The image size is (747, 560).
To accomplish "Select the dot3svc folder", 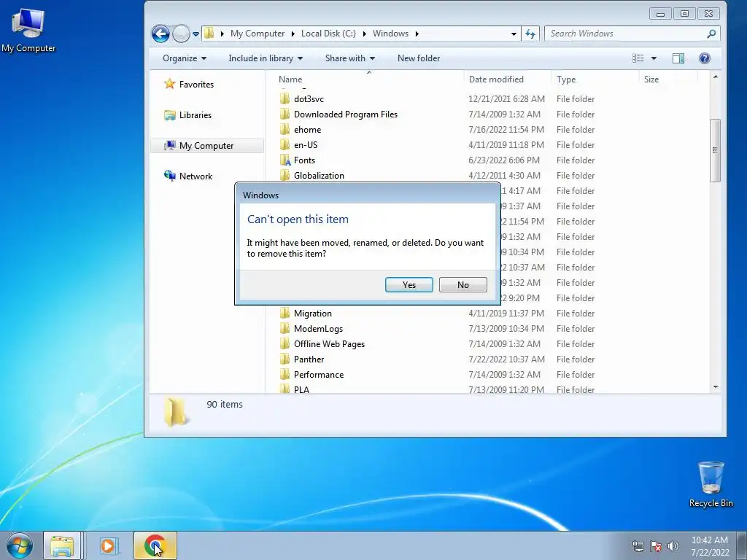I will [309, 99].
